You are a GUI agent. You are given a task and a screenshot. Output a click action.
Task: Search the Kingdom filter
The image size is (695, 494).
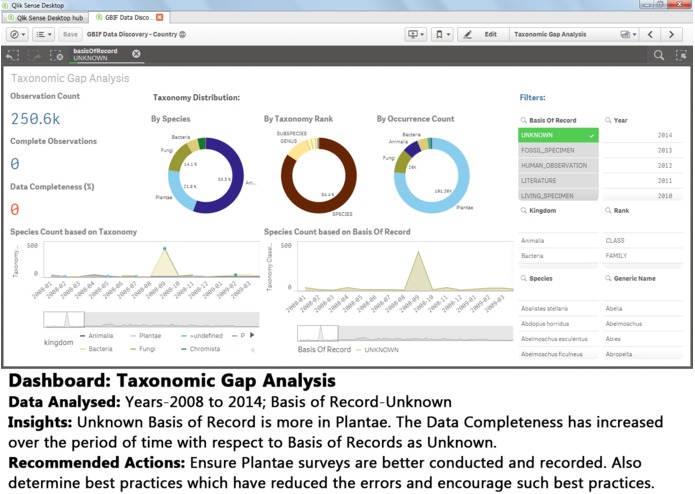click(523, 210)
